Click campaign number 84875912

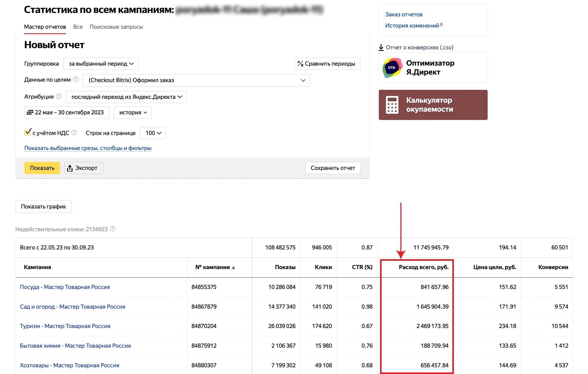point(204,346)
